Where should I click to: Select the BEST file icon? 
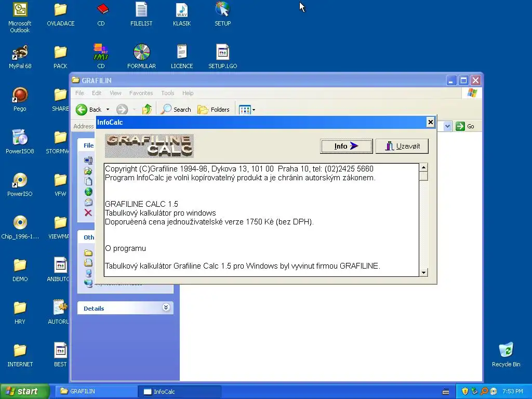pos(60,355)
